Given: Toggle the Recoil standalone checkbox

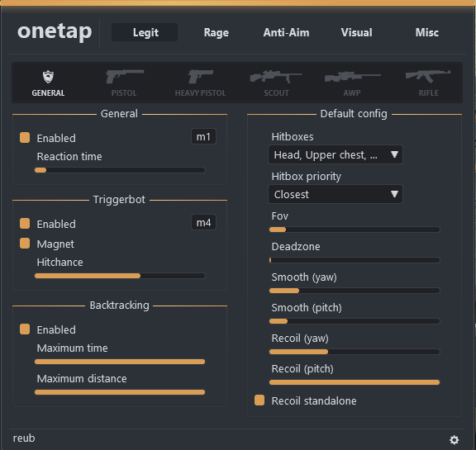Looking at the screenshot, I should (x=259, y=400).
